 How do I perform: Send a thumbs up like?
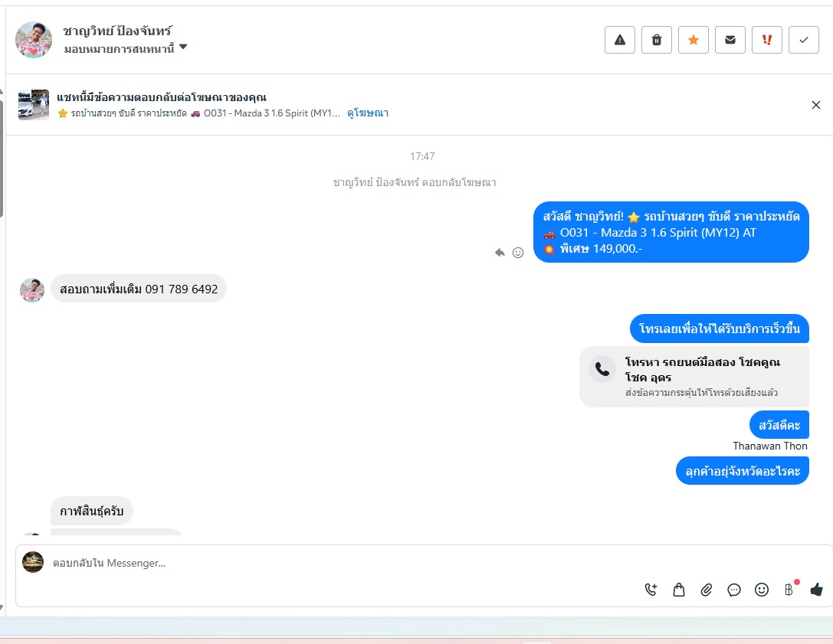tap(817, 589)
